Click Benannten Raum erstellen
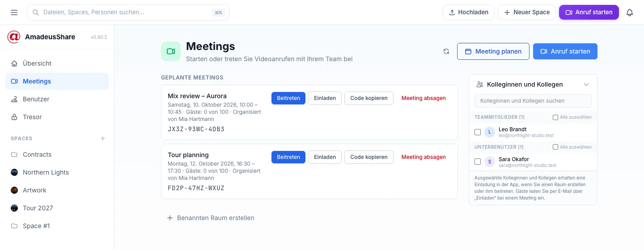This screenshot has height=250, width=644. (x=211, y=218)
